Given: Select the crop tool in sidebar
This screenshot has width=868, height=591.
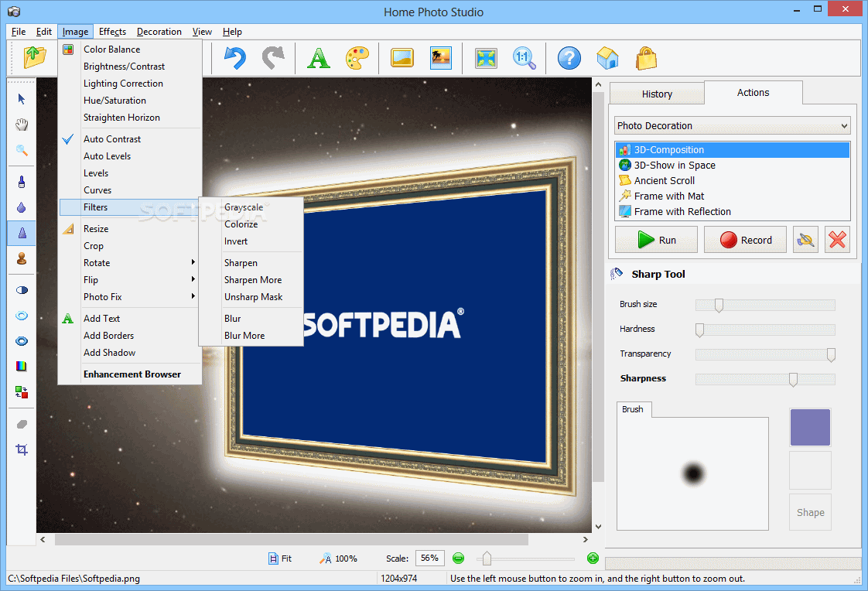Looking at the screenshot, I should 22,449.
